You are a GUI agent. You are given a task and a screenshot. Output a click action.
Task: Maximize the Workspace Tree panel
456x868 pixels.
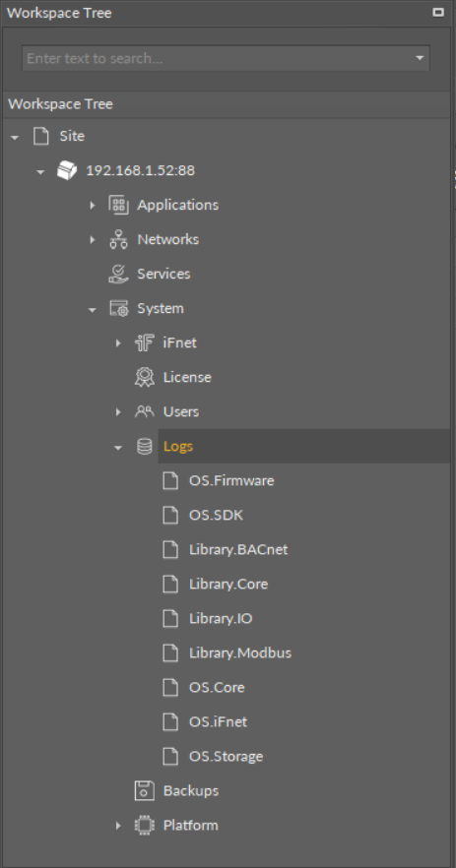pyautogui.click(x=438, y=12)
